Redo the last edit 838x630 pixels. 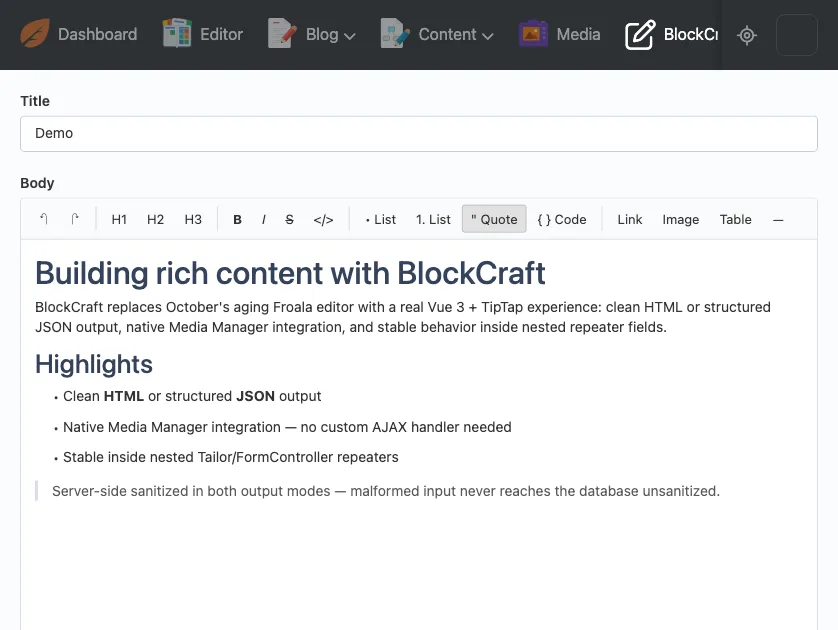click(x=75, y=219)
